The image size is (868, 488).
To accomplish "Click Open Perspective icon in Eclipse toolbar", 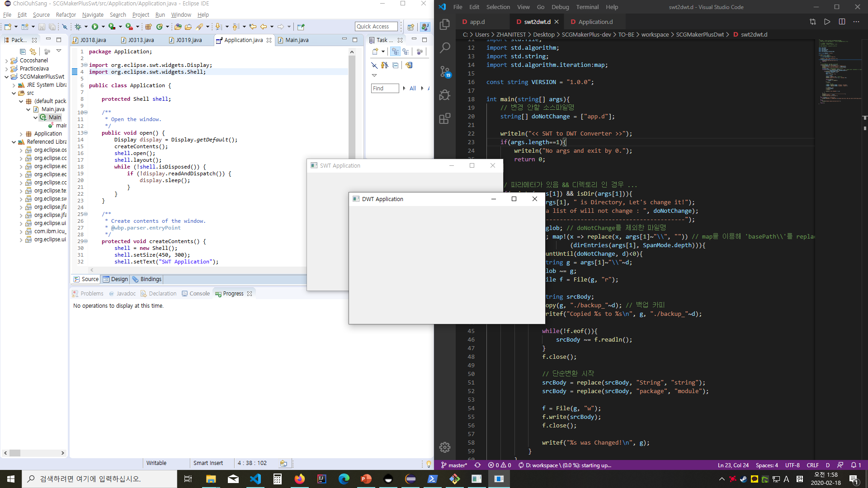I will [410, 27].
